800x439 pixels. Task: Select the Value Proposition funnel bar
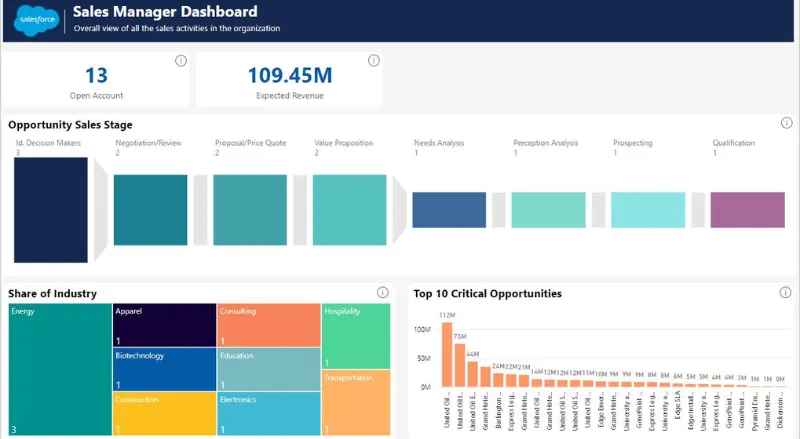point(349,210)
